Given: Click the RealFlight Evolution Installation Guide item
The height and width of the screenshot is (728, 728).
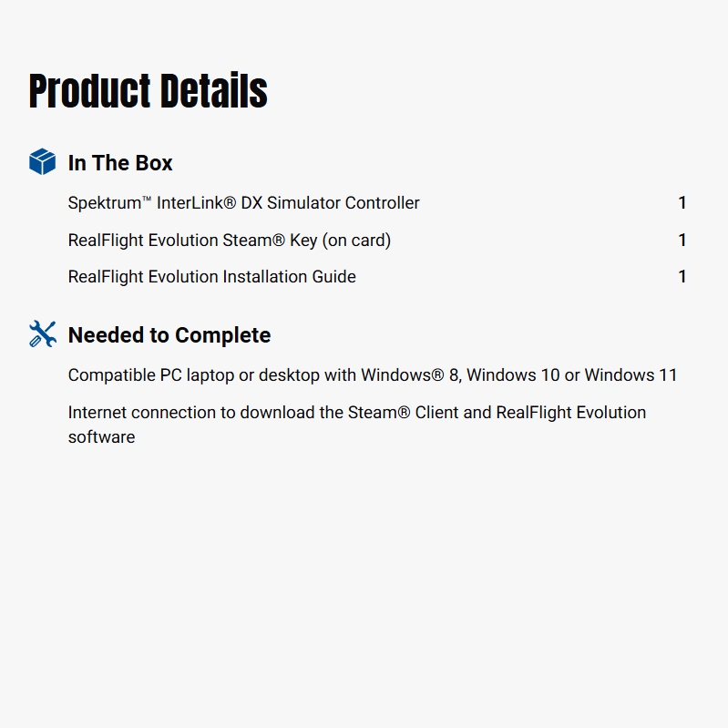Looking at the screenshot, I should (212, 277).
